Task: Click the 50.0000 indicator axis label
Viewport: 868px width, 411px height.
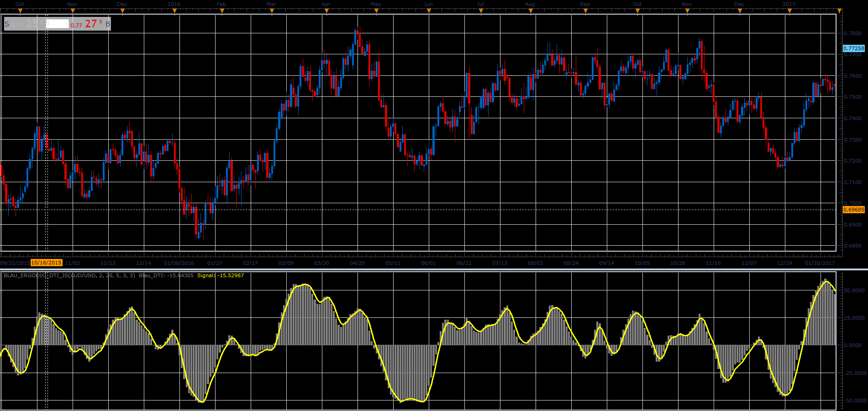Action: (x=854, y=290)
